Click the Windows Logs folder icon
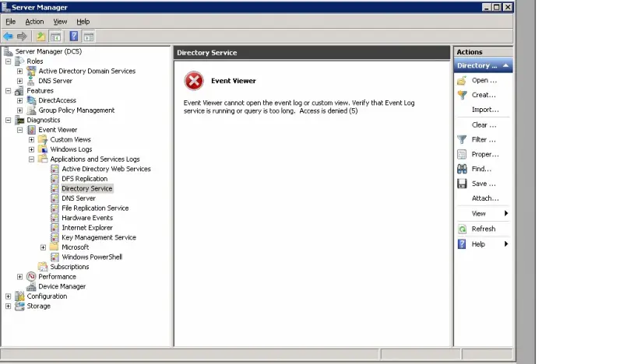Image resolution: width=623 pixels, height=364 pixels. coord(43,149)
